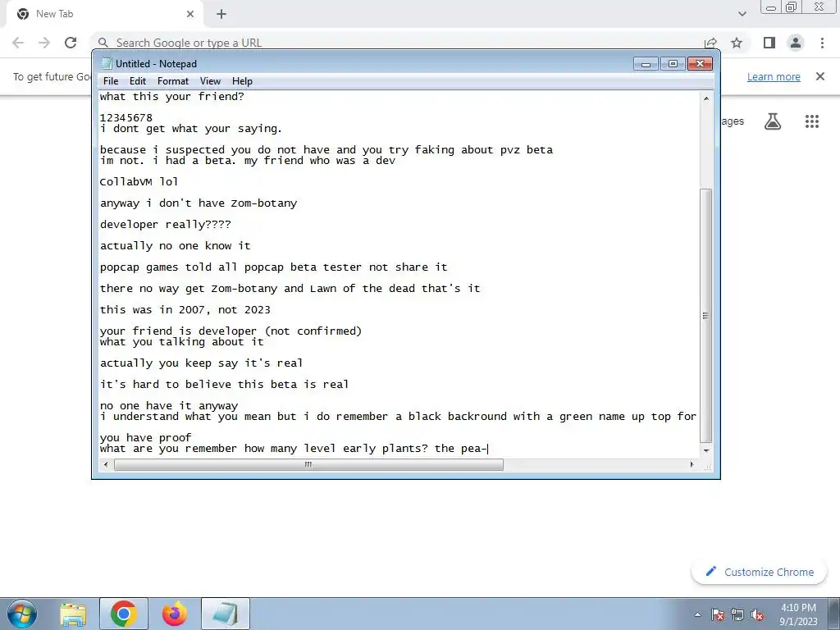840x630 pixels.
Task: Open a new Chrome tab with plus button
Action: point(221,15)
